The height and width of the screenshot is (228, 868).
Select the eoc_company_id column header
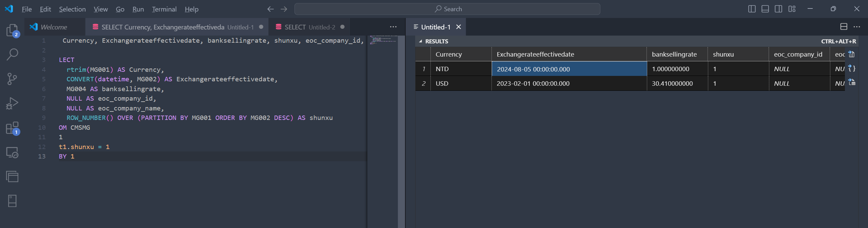(799, 54)
